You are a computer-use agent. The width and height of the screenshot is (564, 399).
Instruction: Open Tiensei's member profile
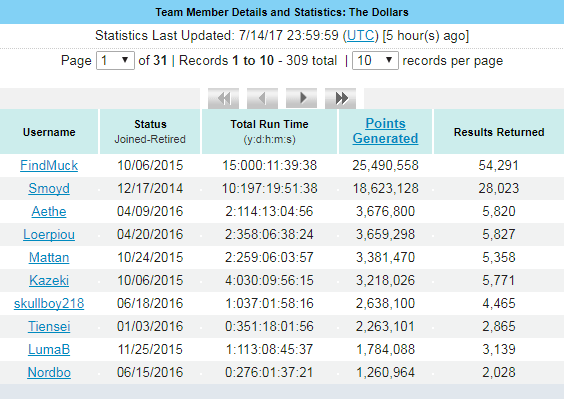pos(49,327)
